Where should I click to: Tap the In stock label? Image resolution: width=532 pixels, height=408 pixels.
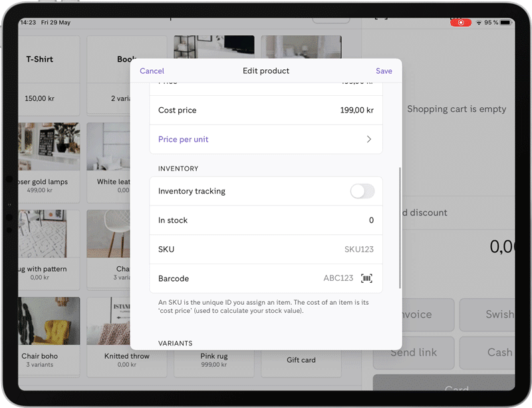[x=173, y=220]
